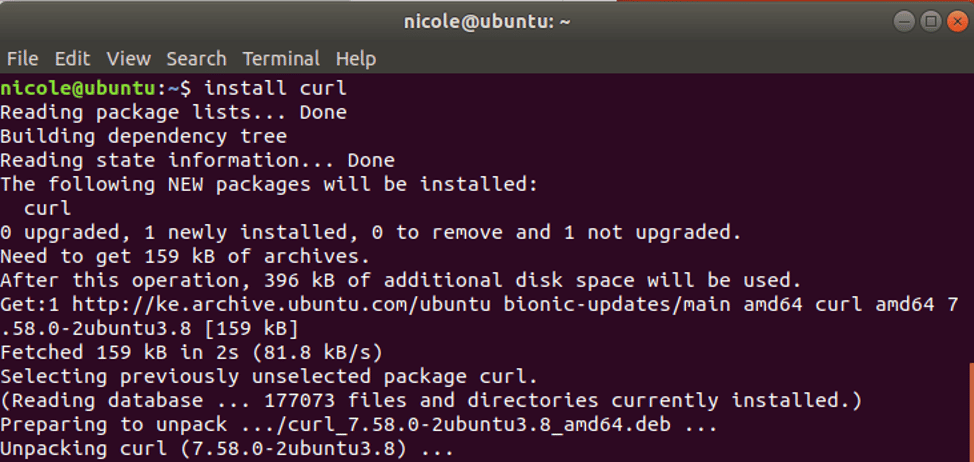Open the Search menu

(196, 59)
